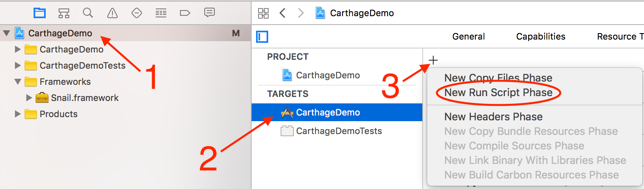Image resolution: width=644 pixels, height=189 pixels.
Task: Show the Debug navigator
Action: tap(161, 13)
